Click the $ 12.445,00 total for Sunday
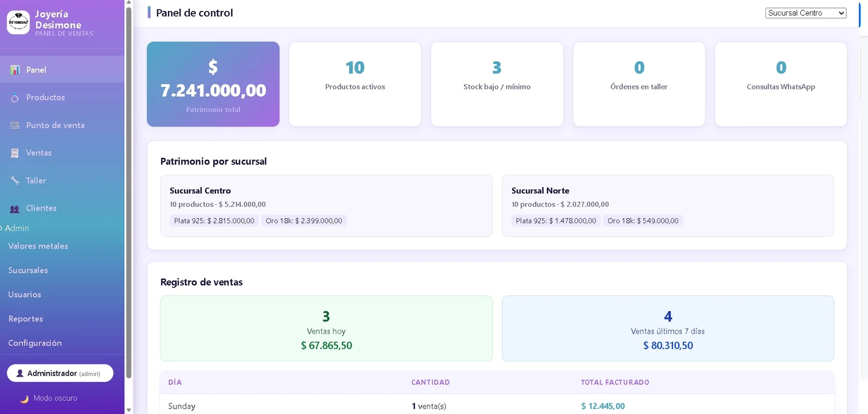The height and width of the screenshot is (414, 868). tap(603, 406)
